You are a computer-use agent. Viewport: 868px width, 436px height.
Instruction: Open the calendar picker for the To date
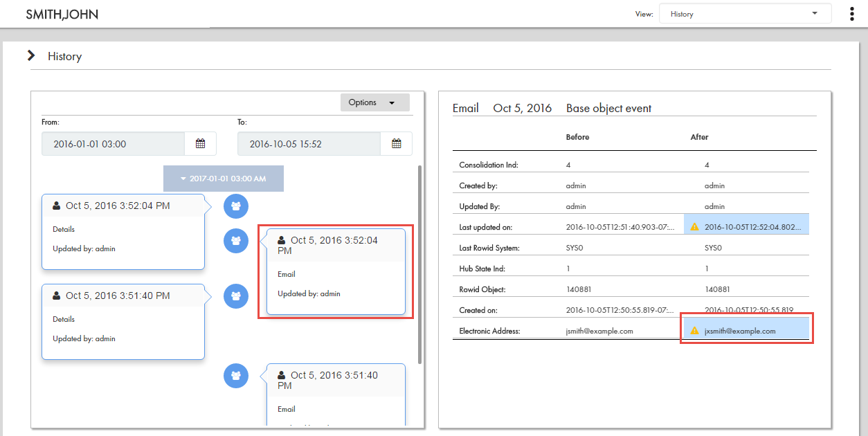point(396,143)
